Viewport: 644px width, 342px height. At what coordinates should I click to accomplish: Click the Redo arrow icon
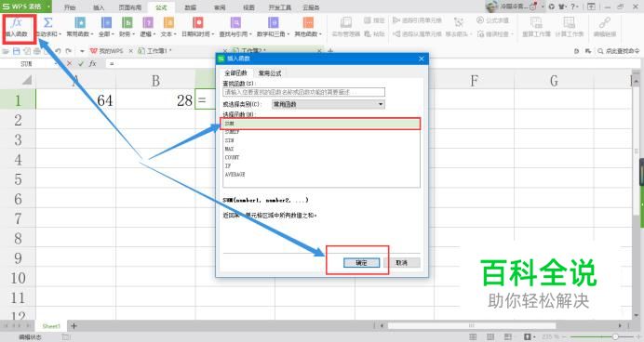click(69, 51)
